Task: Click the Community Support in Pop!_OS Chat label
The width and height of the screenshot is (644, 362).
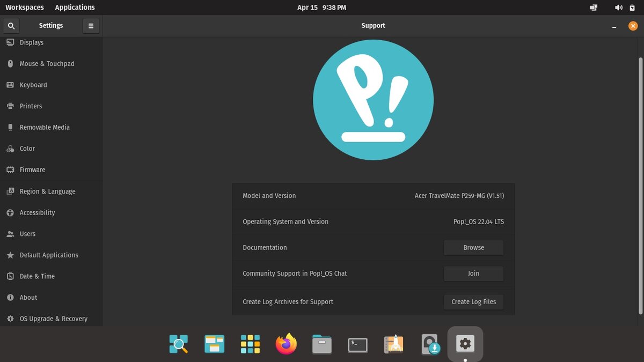Action: [295, 274]
